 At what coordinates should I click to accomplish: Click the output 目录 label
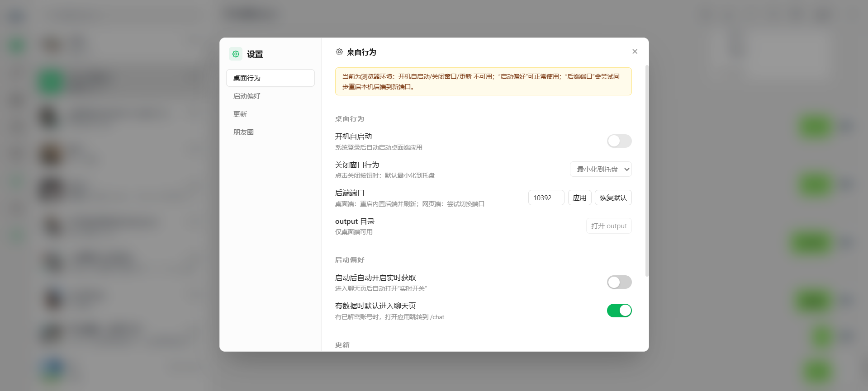355,221
